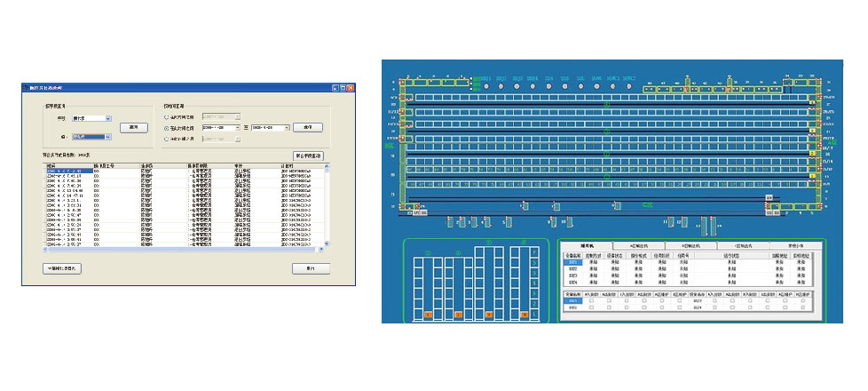This screenshot has height=391, width=868.
Task: Switch to the third tab of the status panel
Action: tap(690, 245)
